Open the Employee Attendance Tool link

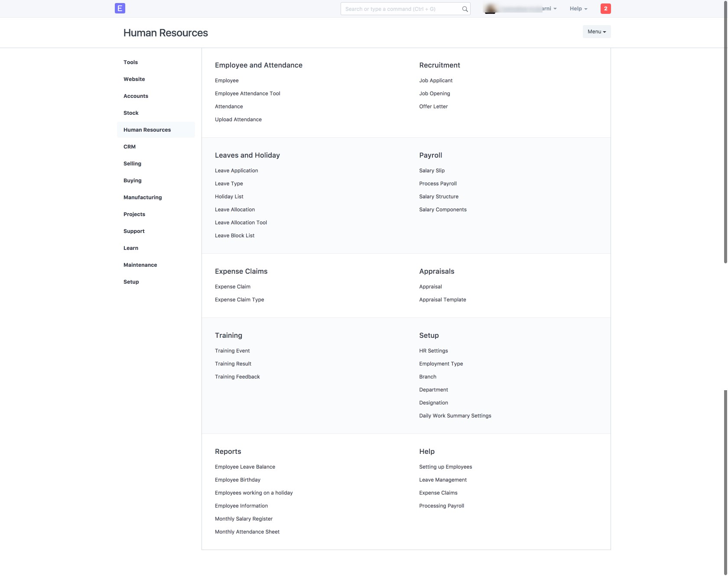pos(247,94)
